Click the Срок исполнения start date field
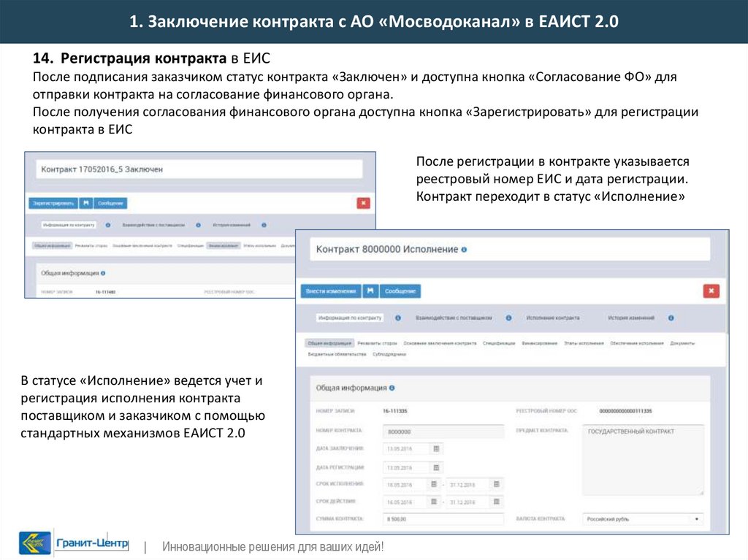Viewport: 748px width, 560px height. point(405,485)
